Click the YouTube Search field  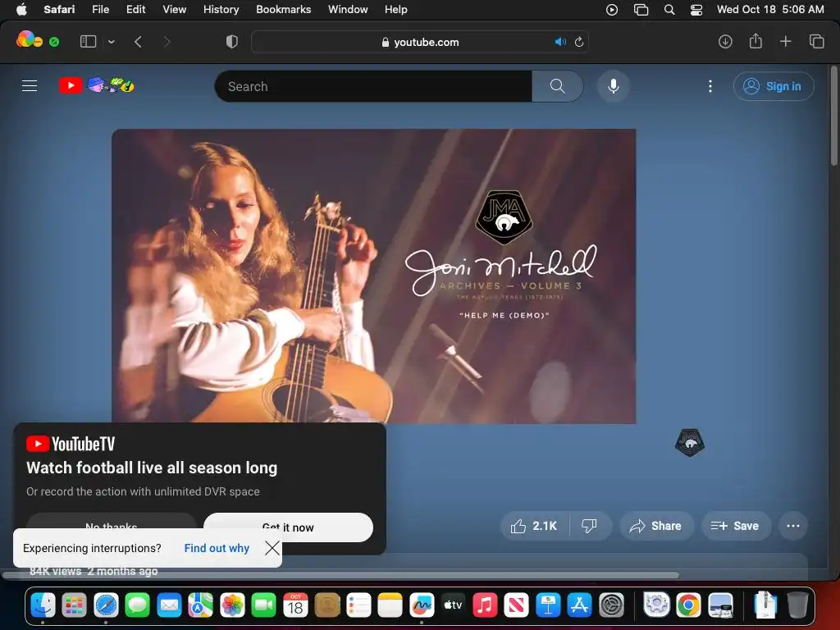coord(373,86)
